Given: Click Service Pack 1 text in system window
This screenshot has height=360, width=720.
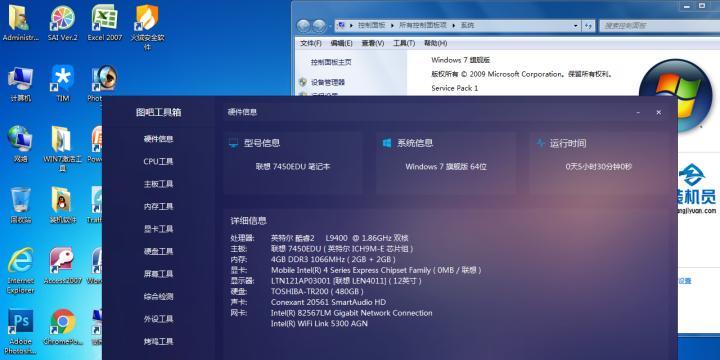Looking at the screenshot, I should pos(455,88).
